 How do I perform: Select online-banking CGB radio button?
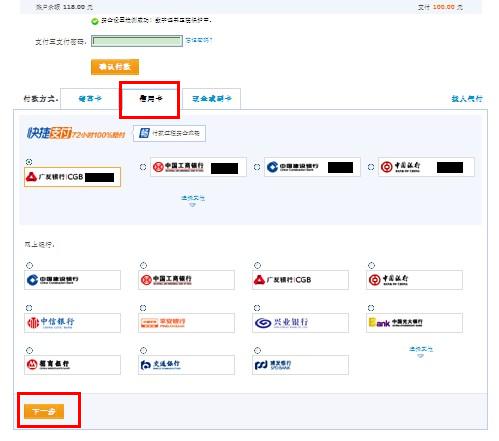(x=257, y=265)
